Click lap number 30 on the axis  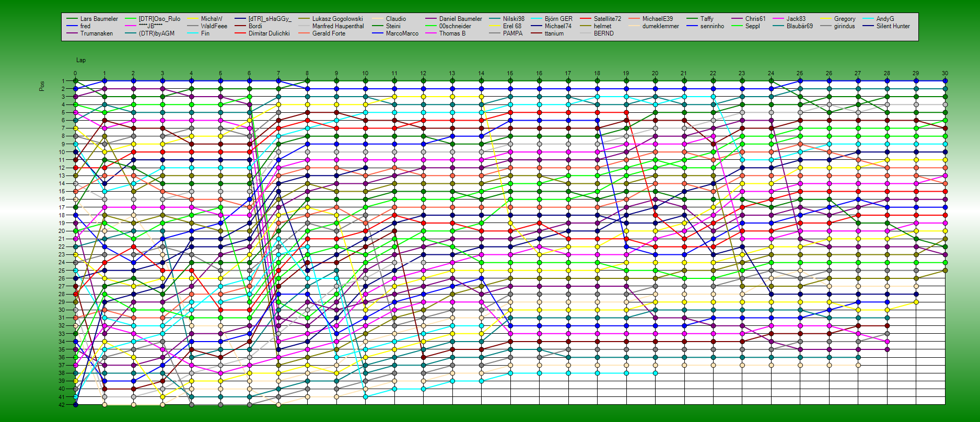coord(944,74)
